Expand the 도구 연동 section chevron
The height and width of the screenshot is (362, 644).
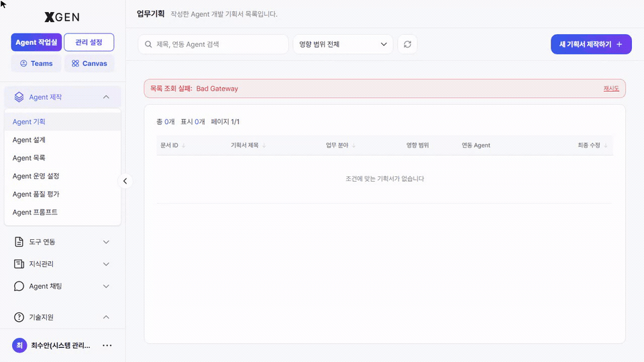pyautogui.click(x=106, y=242)
